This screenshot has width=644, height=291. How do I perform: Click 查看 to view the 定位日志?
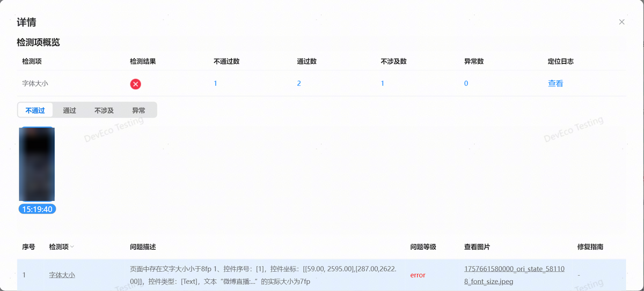[555, 84]
